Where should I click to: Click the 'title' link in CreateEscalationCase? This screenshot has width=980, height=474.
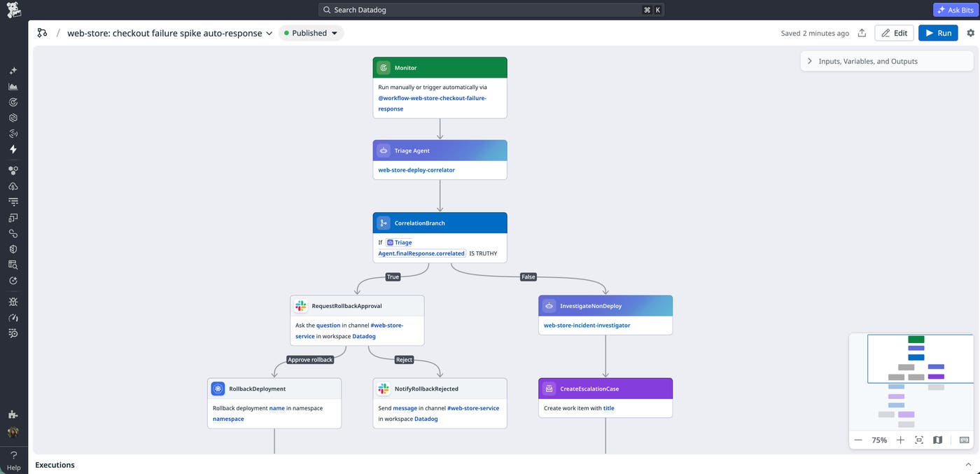pos(608,408)
